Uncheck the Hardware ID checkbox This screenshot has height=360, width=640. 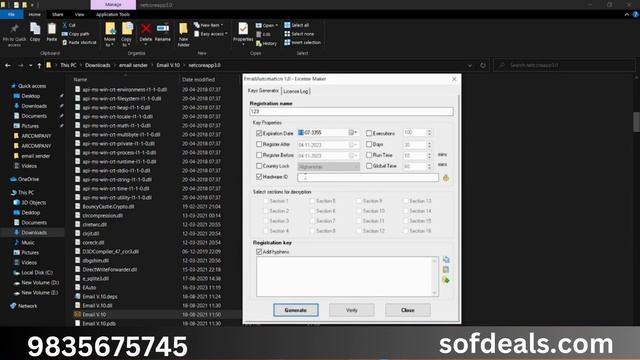259,177
